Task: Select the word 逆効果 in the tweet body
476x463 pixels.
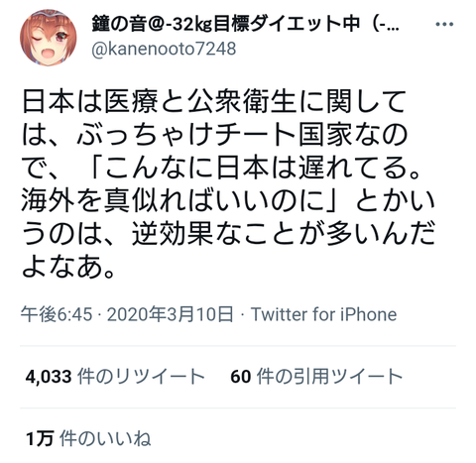Action: [x=173, y=234]
